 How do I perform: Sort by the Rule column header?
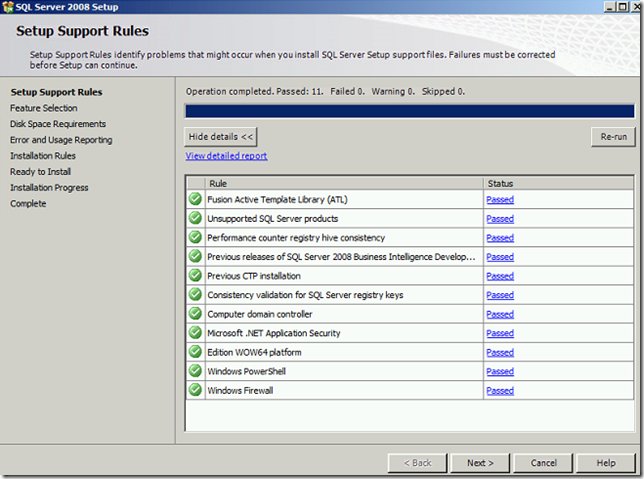point(344,183)
